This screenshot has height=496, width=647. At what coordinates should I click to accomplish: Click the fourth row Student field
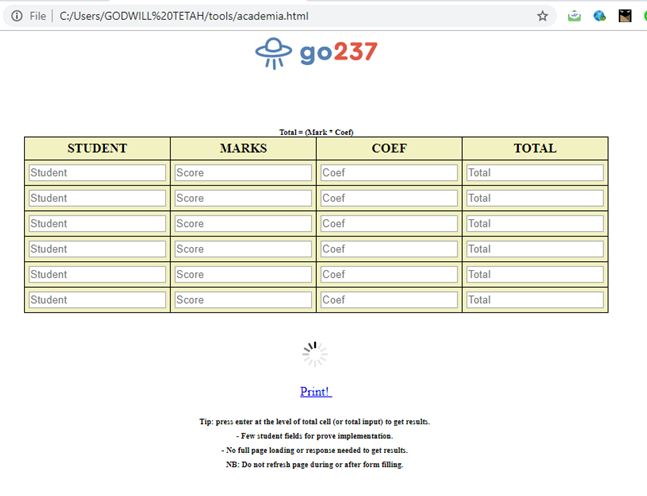coord(97,249)
